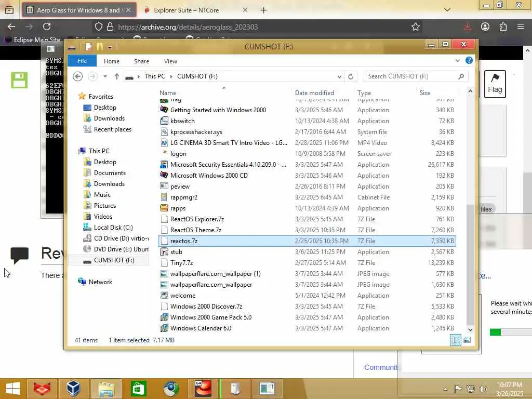Open Explorer help question mark icon
Viewport: 532px width, 399px height.
point(469,60)
